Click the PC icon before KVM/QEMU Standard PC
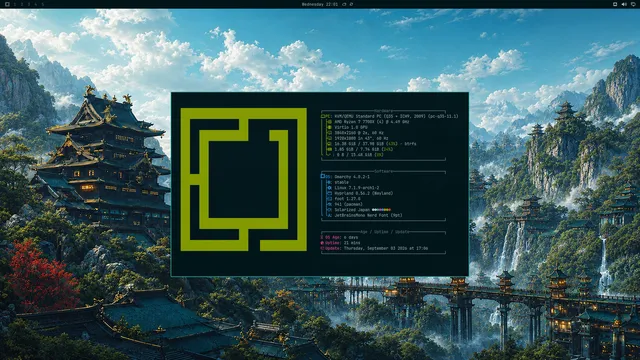Viewport: 640px width, 360px height. pyautogui.click(x=323, y=116)
